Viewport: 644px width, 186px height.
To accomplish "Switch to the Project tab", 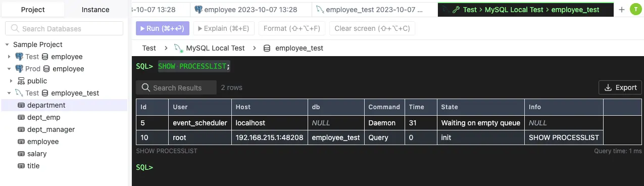I will pos(33,10).
